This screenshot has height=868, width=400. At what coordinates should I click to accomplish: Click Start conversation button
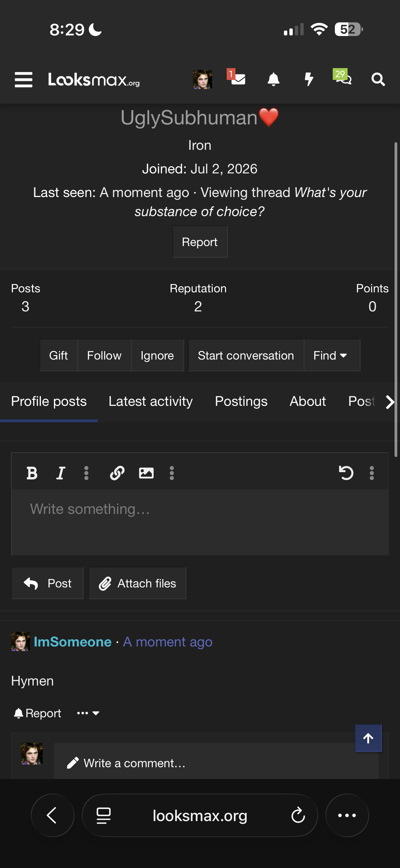tap(246, 356)
